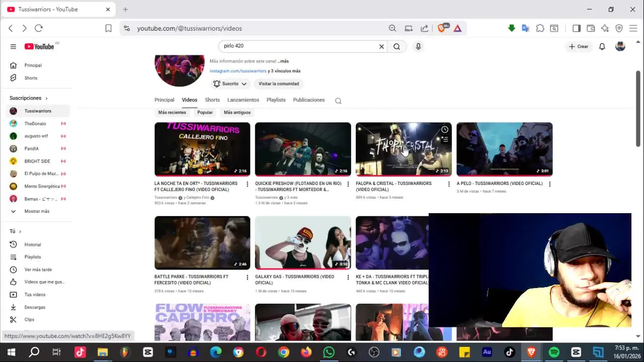Click the browser zoom-out magnifier icon
Viewport: 644px width, 362px height.
[x=392, y=28]
